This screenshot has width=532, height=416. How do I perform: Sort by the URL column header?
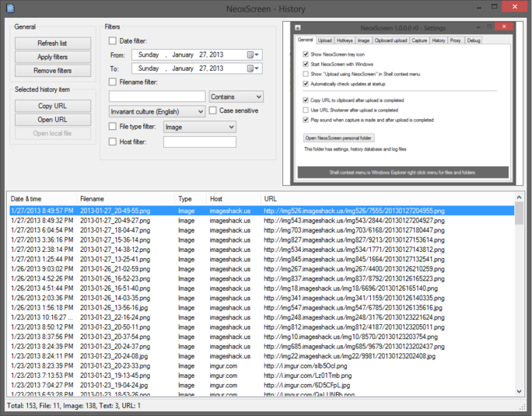pyautogui.click(x=387, y=199)
